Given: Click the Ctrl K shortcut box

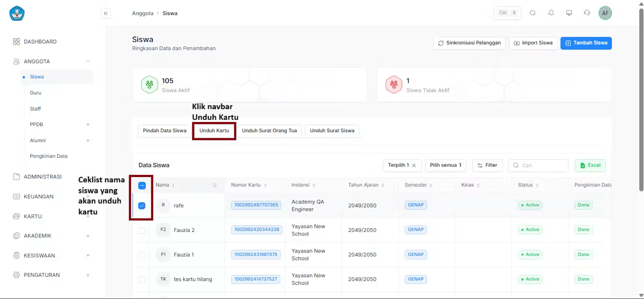Looking at the screenshot, I should pos(507,13).
